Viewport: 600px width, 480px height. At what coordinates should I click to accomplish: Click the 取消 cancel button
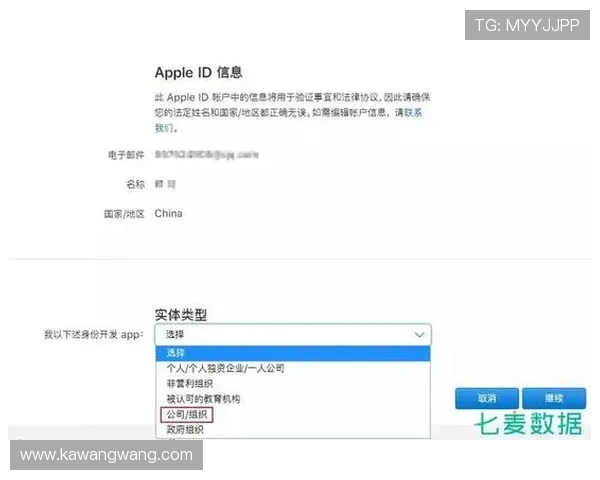coord(487,398)
